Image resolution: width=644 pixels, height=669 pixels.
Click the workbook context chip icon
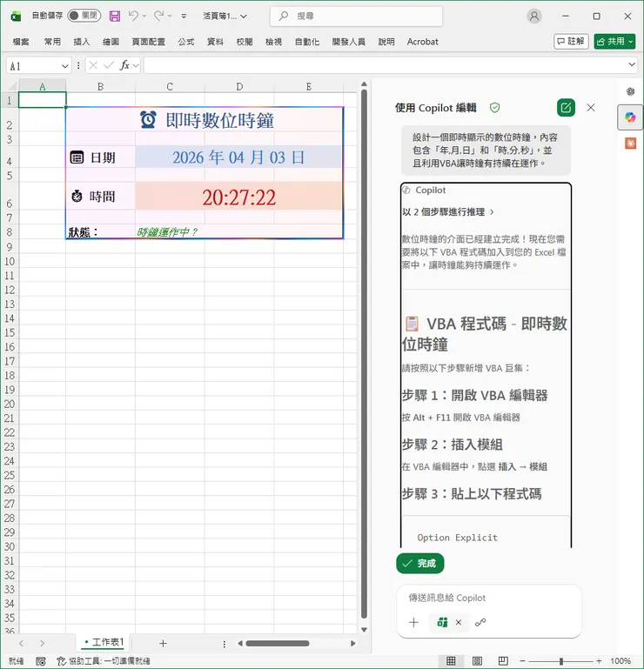coord(443,623)
